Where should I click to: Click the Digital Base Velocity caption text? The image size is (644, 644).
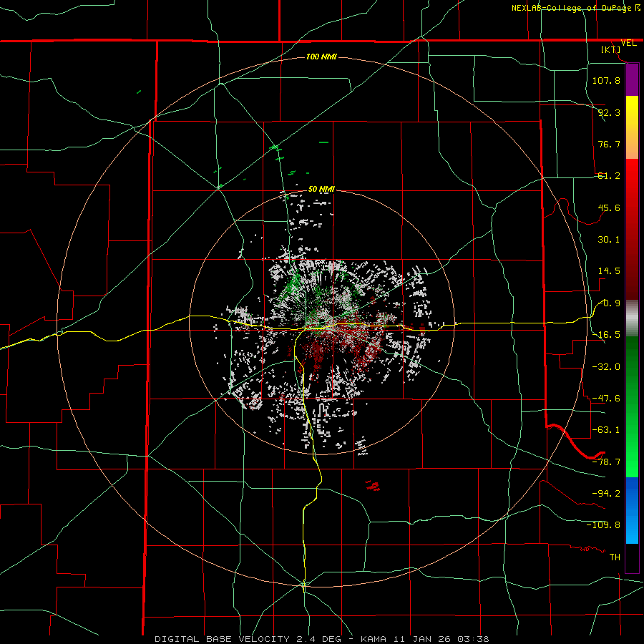[x=321, y=639]
